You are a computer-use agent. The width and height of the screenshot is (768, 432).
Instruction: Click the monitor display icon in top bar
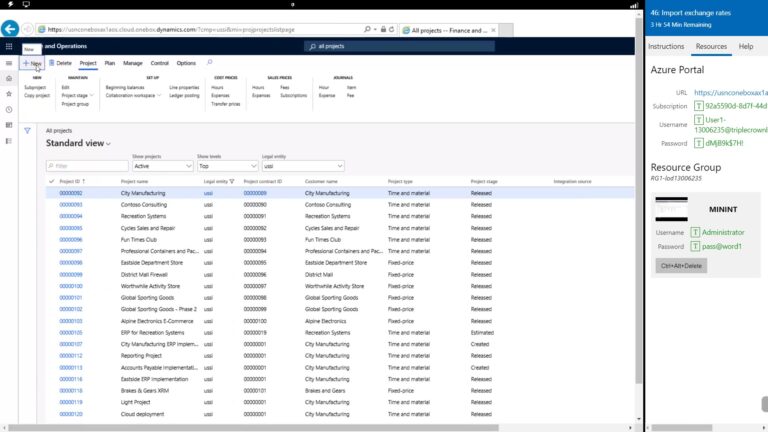(26, 4)
